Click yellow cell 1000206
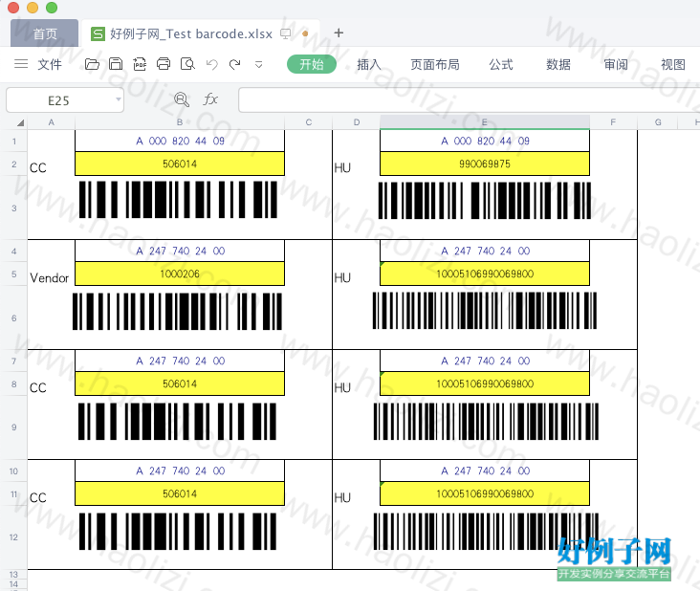This screenshot has height=591, width=700. (180, 274)
